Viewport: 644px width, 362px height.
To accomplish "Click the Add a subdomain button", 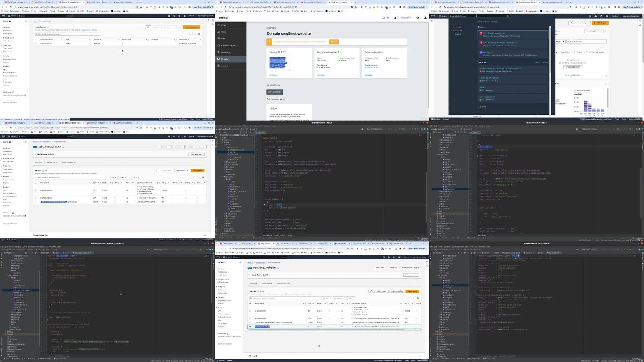I will [x=275, y=92].
